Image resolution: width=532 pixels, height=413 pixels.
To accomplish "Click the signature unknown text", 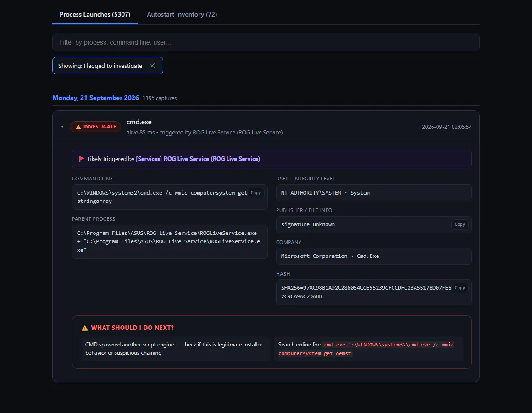I will point(308,224).
